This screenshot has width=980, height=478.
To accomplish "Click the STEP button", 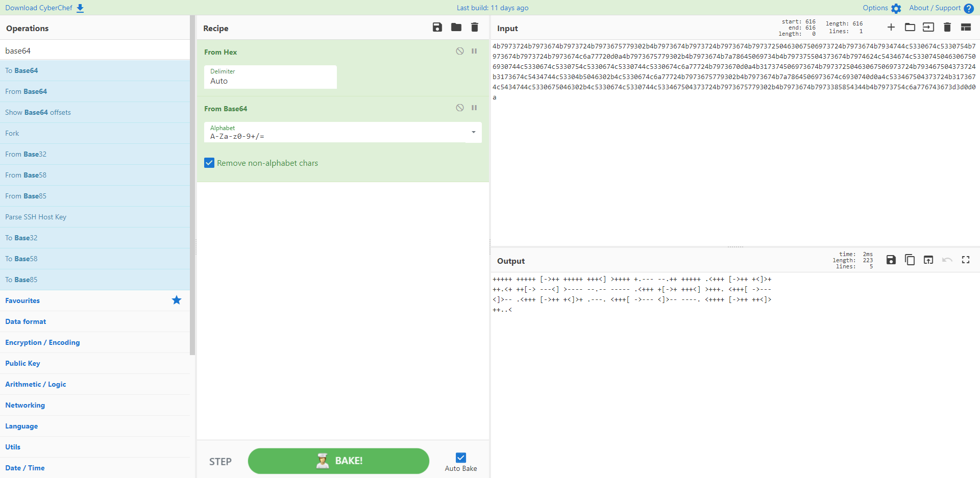I will point(220,461).
